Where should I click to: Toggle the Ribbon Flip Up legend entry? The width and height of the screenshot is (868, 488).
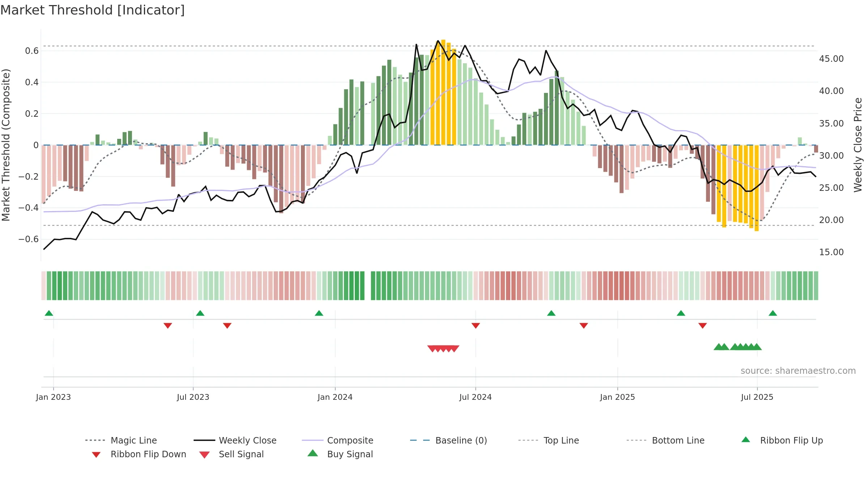(782, 440)
